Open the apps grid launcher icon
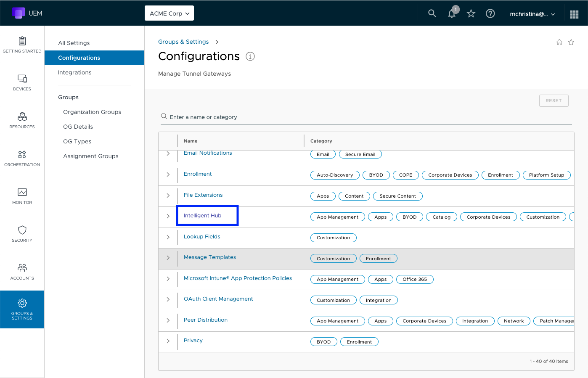 pyautogui.click(x=574, y=14)
